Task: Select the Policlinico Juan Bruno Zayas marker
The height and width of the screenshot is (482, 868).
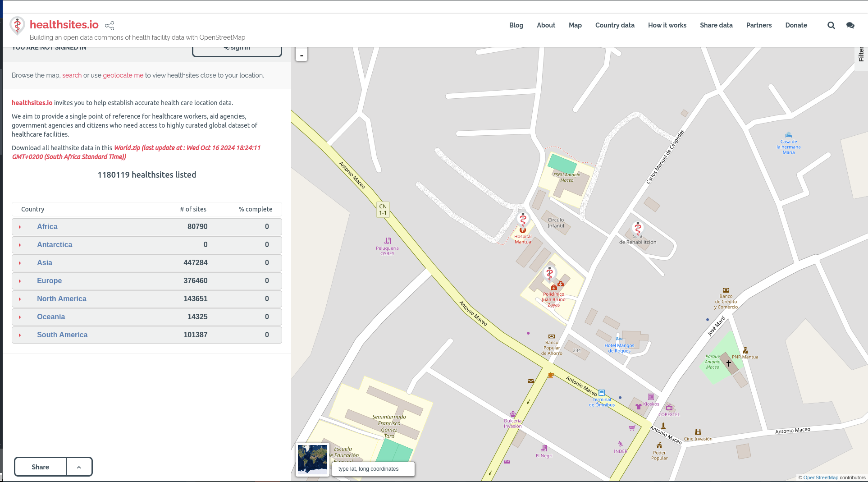Action: click(549, 274)
